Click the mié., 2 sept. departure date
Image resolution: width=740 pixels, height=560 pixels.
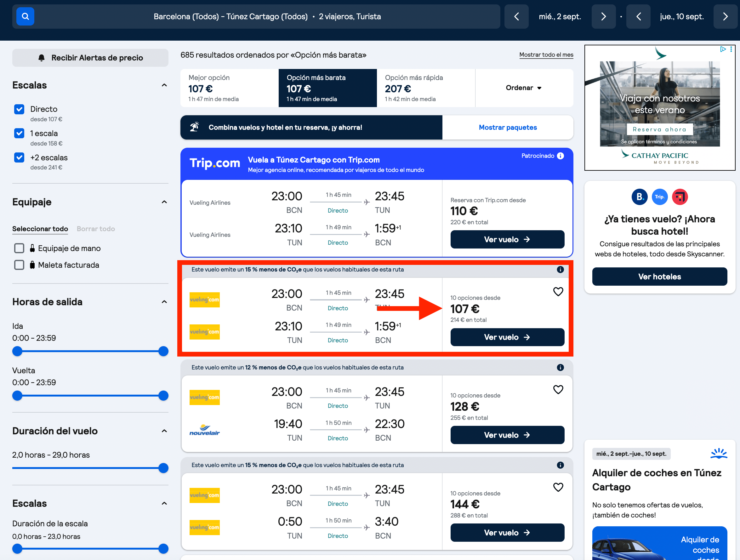point(560,16)
